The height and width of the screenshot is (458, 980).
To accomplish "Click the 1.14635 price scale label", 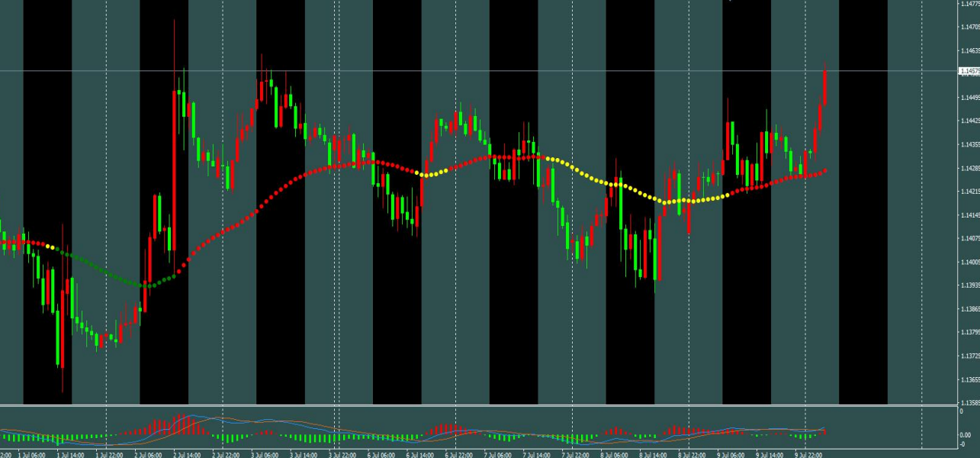I will click(x=971, y=50).
